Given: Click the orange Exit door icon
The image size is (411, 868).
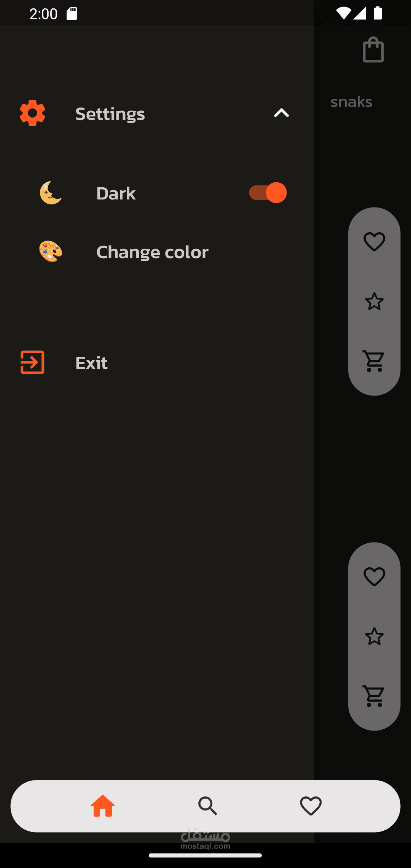Looking at the screenshot, I should click(32, 362).
